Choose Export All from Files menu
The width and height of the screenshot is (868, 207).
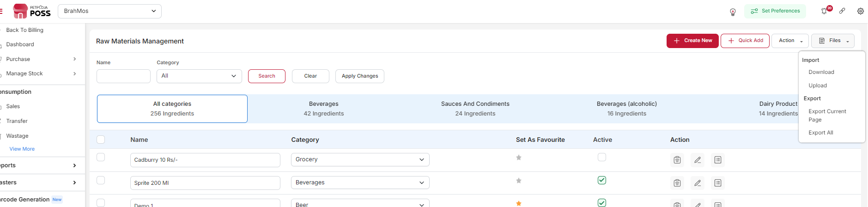click(820, 133)
